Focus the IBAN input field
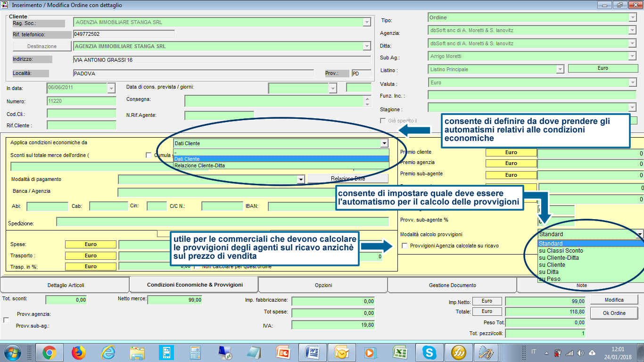 [x=329, y=206]
